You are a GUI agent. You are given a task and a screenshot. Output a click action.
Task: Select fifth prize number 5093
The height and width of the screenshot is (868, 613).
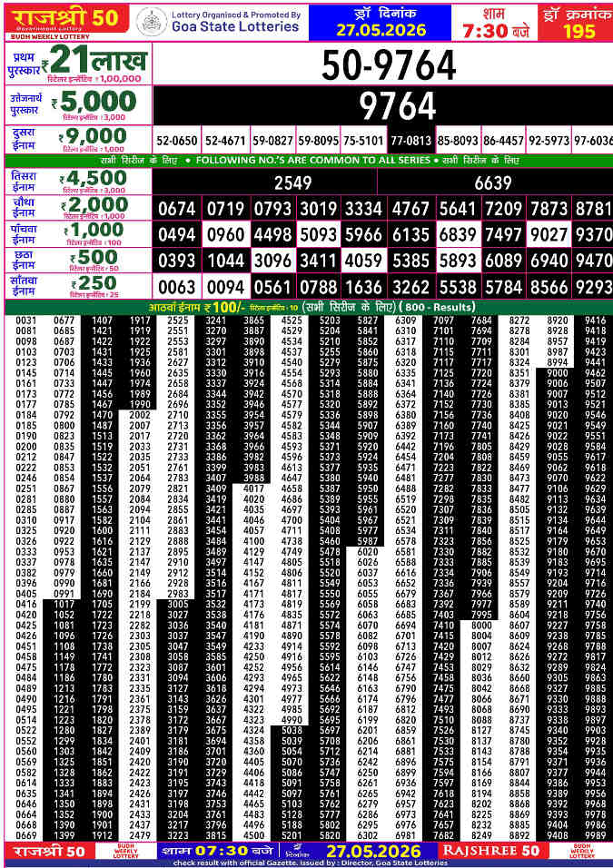pyautogui.click(x=319, y=235)
